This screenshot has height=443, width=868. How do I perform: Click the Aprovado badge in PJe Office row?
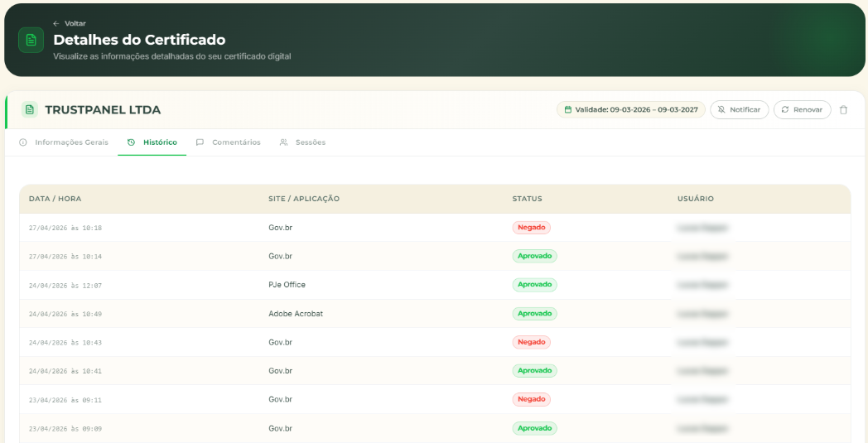point(535,285)
